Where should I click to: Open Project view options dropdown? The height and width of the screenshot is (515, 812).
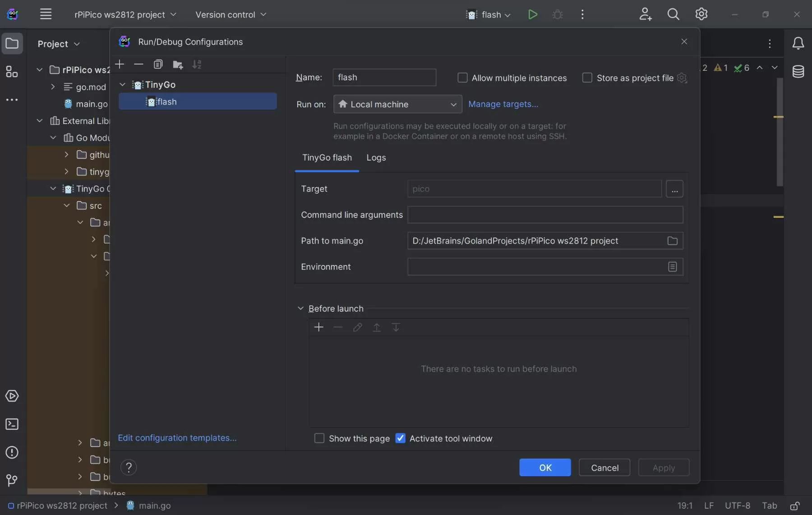pos(59,44)
